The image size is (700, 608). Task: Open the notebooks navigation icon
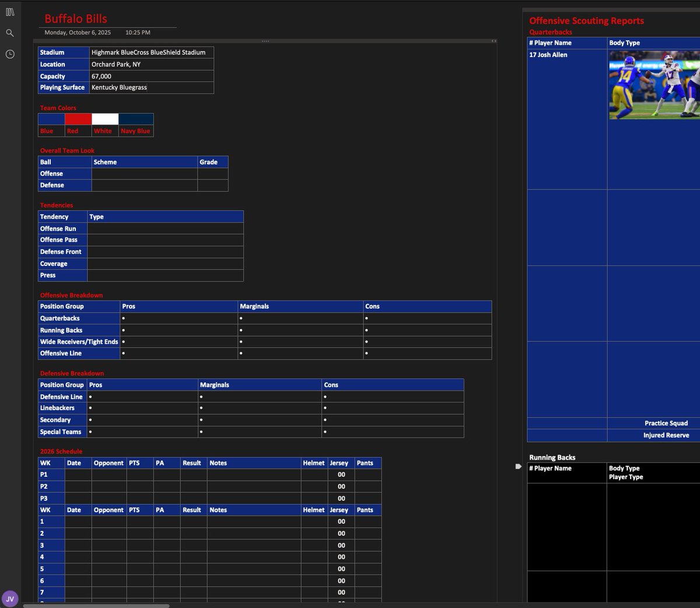[x=10, y=12]
